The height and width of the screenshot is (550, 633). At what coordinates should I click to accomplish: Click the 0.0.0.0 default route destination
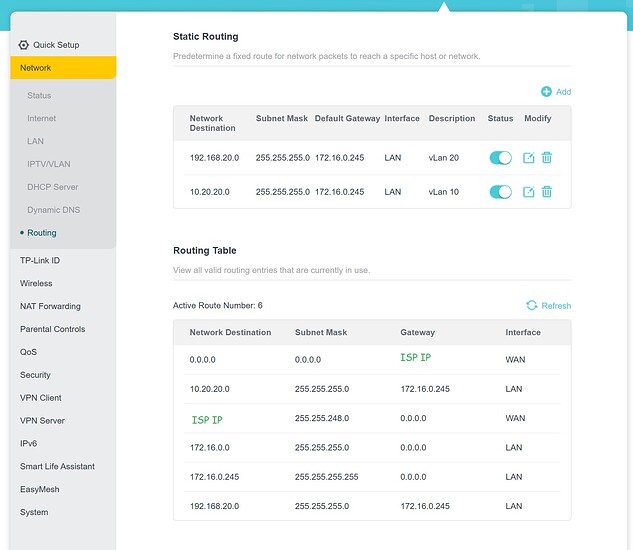pyautogui.click(x=202, y=359)
